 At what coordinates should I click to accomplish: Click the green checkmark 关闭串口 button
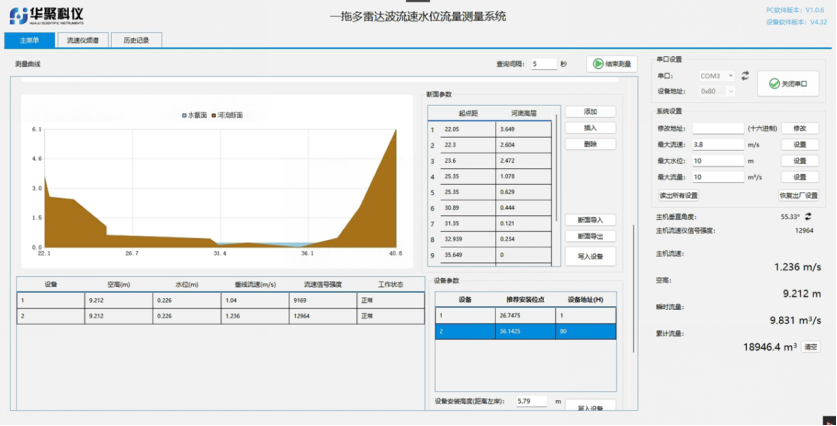[788, 84]
